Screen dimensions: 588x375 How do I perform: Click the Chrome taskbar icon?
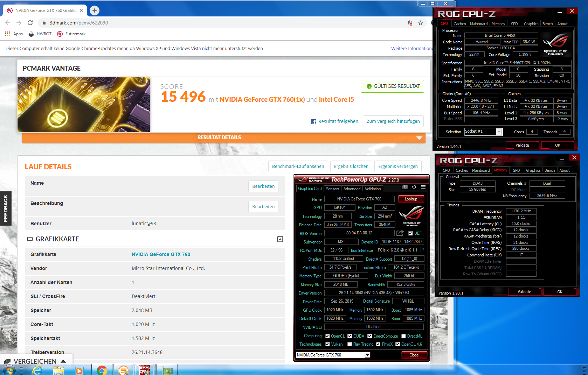click(x=102, y=370)
